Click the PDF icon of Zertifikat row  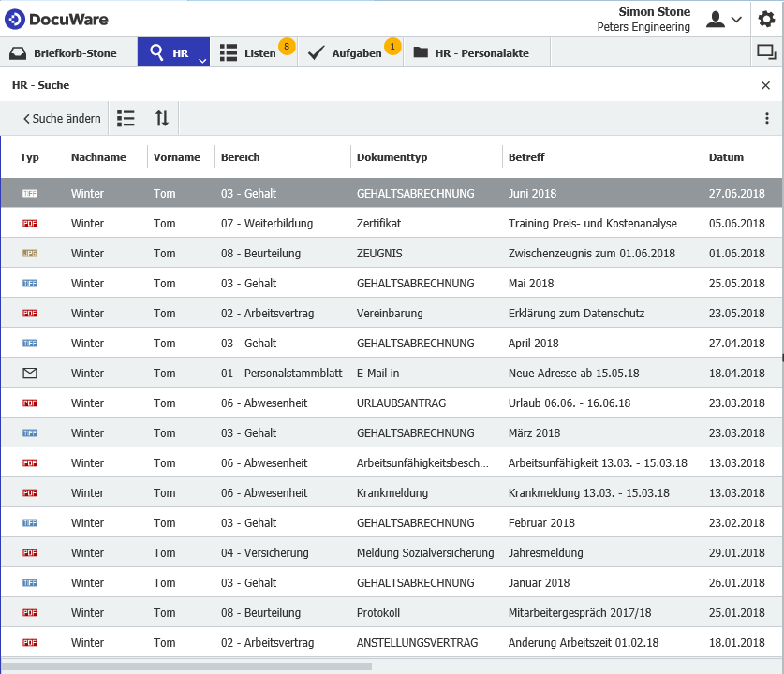30,224
